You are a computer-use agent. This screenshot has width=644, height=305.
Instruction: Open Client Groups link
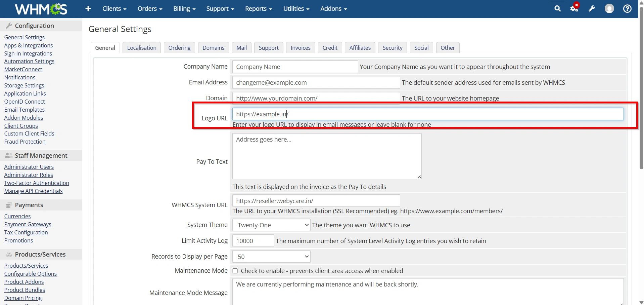pos(21,126)
